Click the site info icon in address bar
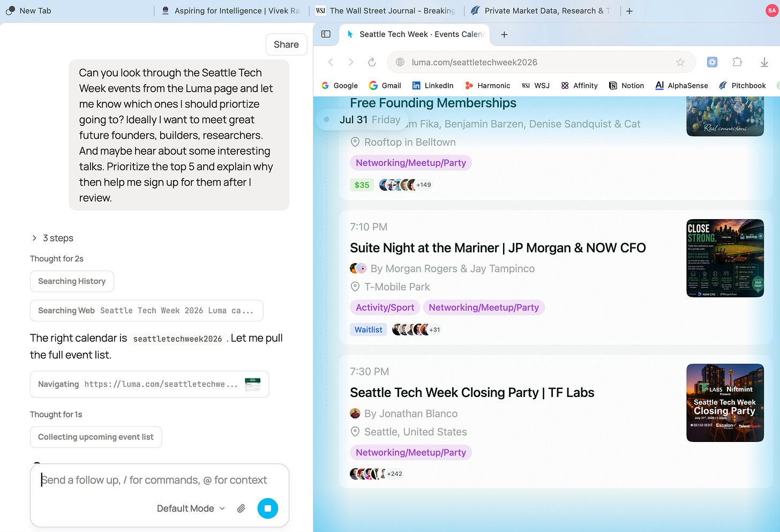 point(400,62)
